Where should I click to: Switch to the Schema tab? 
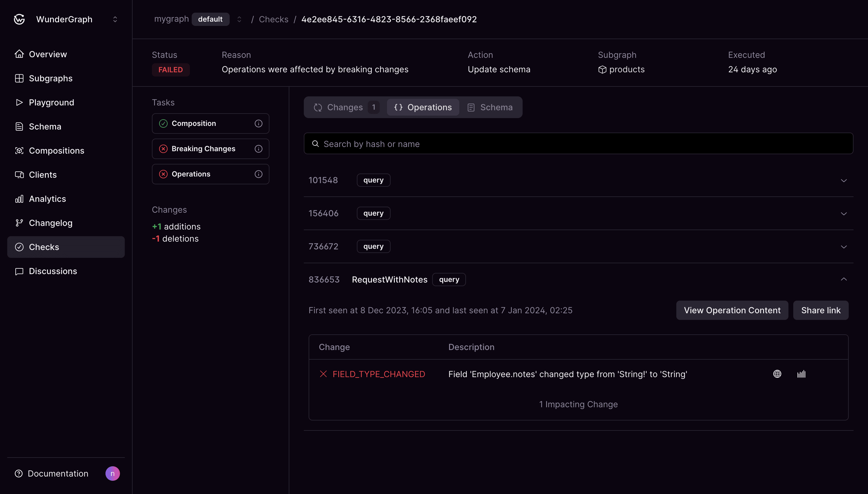click(x=490, y=107)
